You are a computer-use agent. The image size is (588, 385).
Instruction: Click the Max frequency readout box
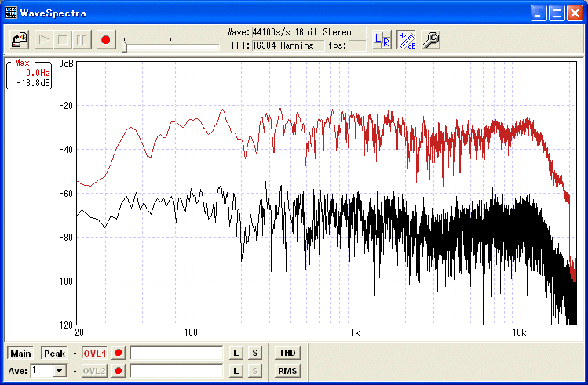point(30,74)
